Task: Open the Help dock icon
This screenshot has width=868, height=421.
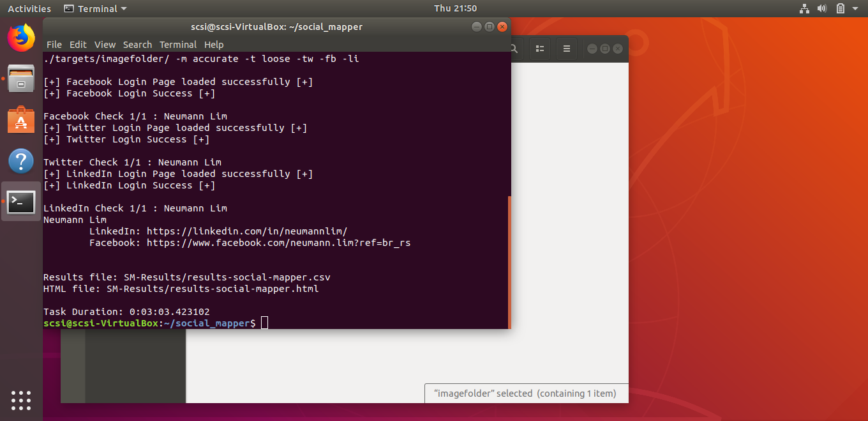Action: click(21, 161)
